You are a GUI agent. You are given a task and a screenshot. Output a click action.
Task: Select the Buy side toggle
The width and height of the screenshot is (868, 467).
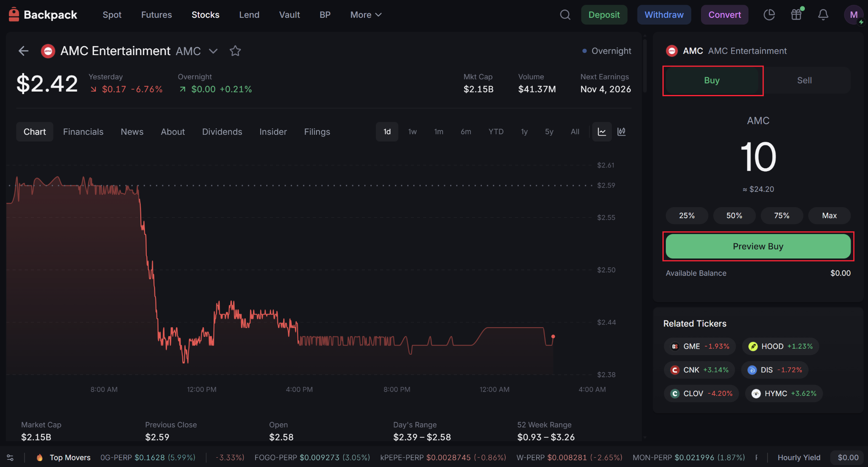point(712,81)
